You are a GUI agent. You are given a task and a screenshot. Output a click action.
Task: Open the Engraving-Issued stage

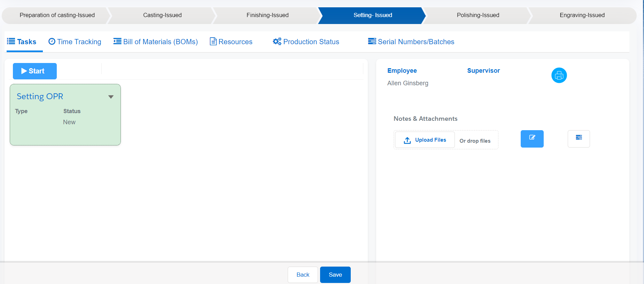[x=582, y=15]
